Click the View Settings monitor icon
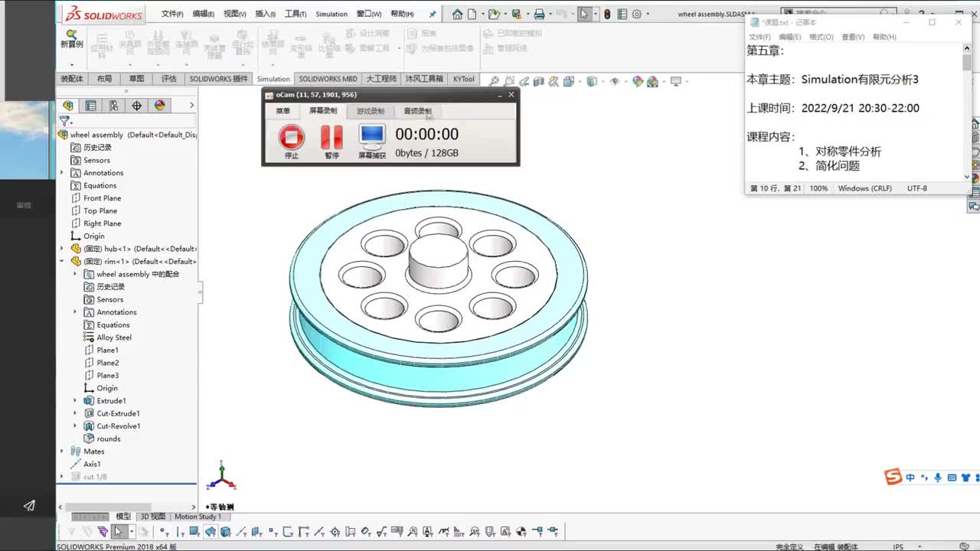 pyautogui.click(x=676, y=81)
